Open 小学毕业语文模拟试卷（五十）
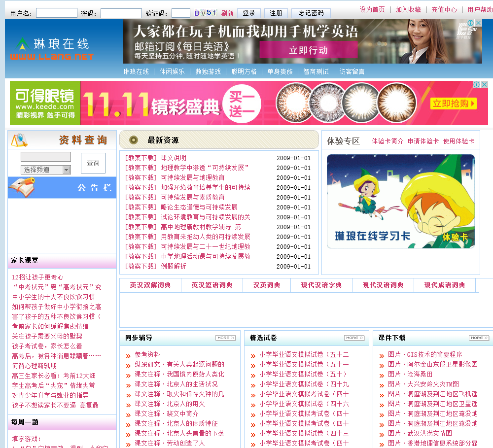This screenshot has height=448, width=493. click(x=303, y=374)
